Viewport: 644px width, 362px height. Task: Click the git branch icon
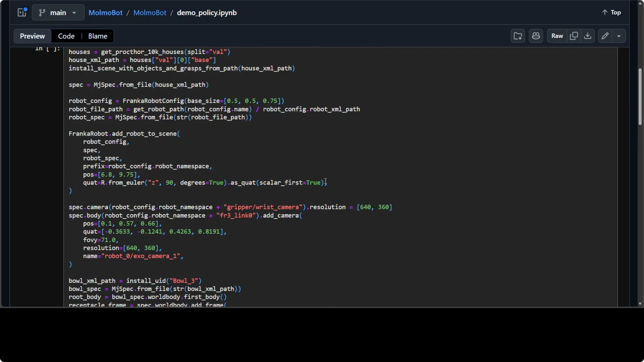[x=42, y=12]
